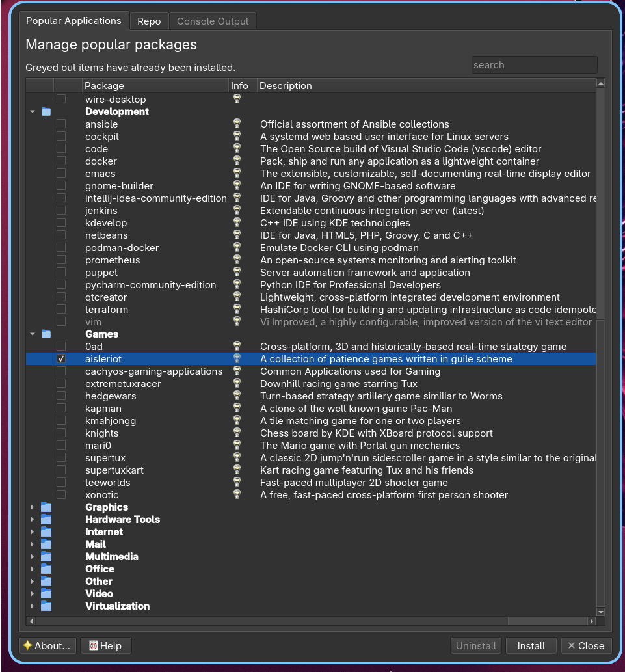The image size is (625, 672).
Task: Expand the Office category
Action: tap(33, 569)
